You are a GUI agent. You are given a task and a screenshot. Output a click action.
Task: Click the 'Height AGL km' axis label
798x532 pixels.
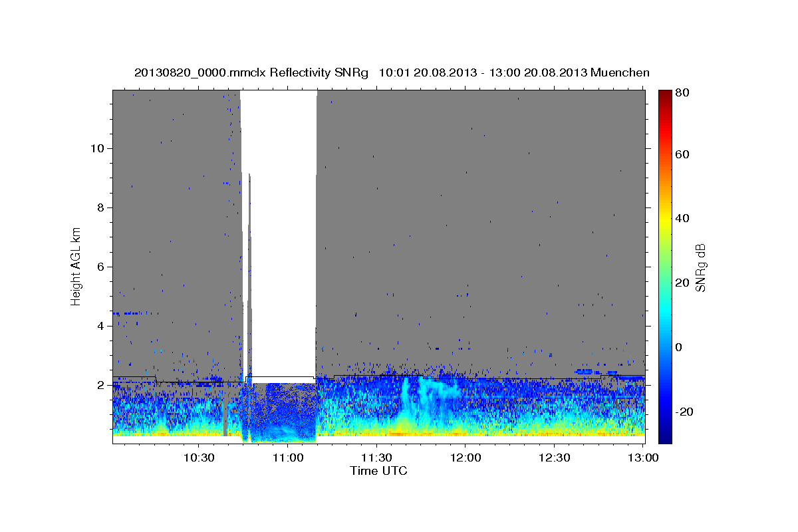[76, 267]
